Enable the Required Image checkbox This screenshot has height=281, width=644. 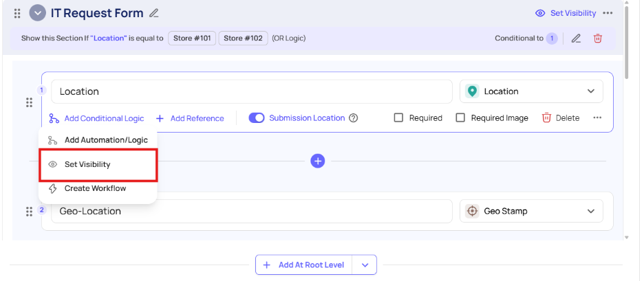[x=460, y=118]
